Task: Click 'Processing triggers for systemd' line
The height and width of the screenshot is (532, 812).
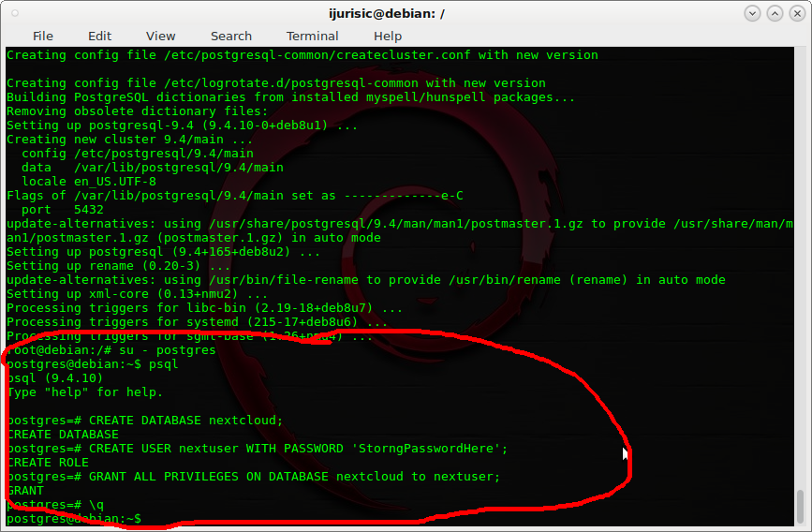Action: [x=198, y=321]
